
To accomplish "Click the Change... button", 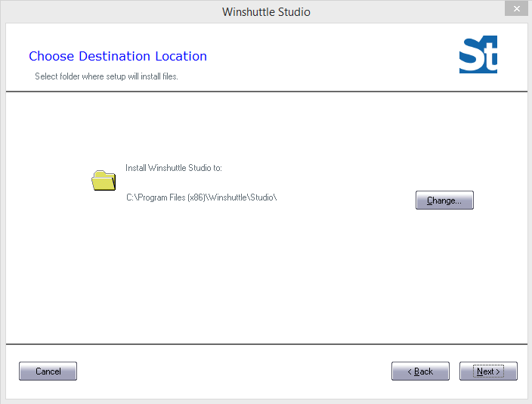I will [x=444, y=200].
